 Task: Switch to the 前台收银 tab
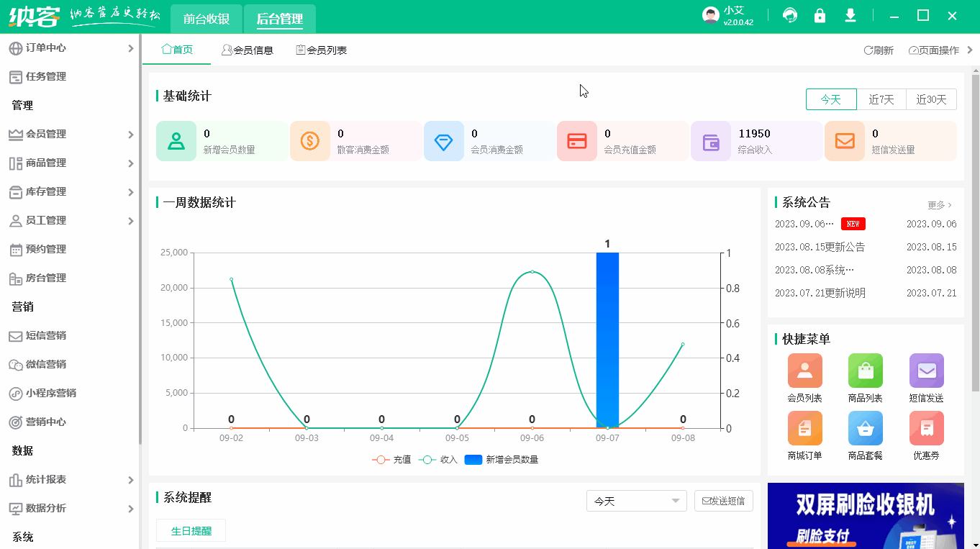(x=207, y=19)
